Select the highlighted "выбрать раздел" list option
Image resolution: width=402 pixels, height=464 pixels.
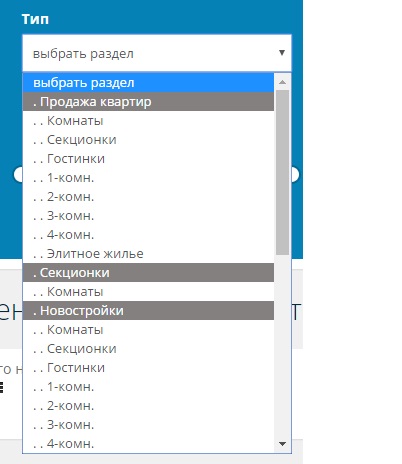tap(148, 83)
